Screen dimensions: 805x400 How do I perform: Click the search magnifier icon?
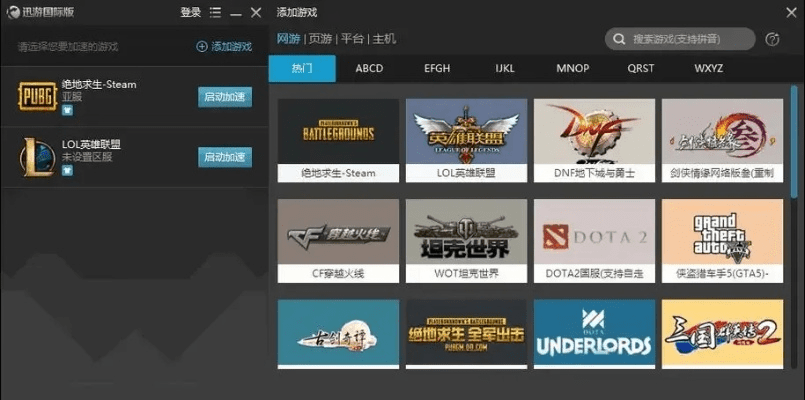click(620, 40)
